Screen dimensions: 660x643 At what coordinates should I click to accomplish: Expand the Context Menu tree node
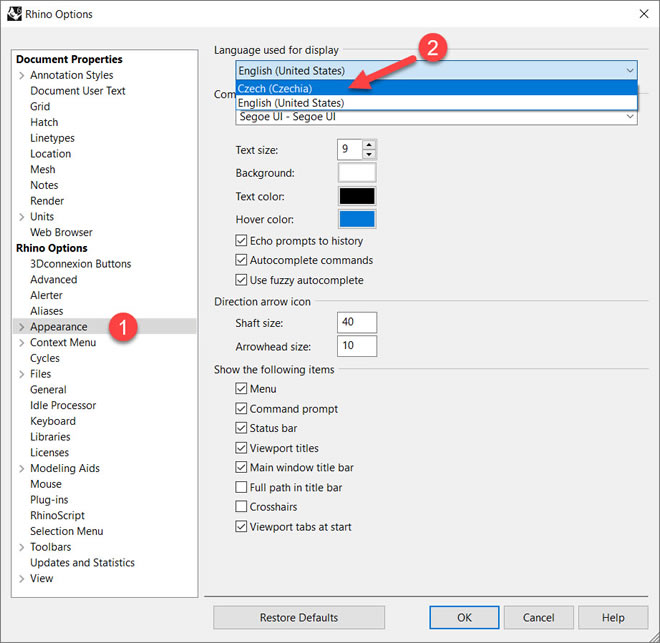(x=21, y=343)
